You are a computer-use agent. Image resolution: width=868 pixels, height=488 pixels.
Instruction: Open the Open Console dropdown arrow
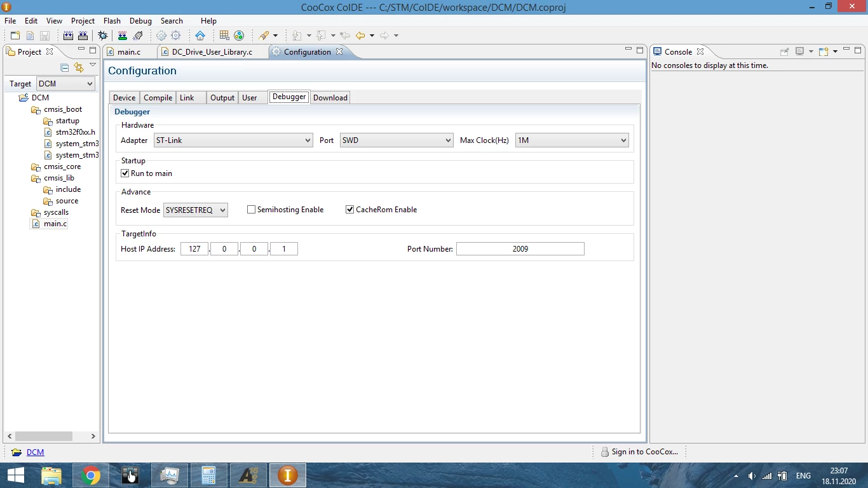click(x=835, y=51)
